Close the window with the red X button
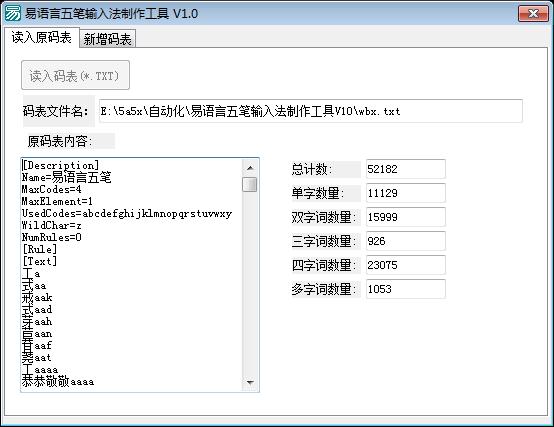The width and height of the screenshot is (554, 427). coord(533,14)
